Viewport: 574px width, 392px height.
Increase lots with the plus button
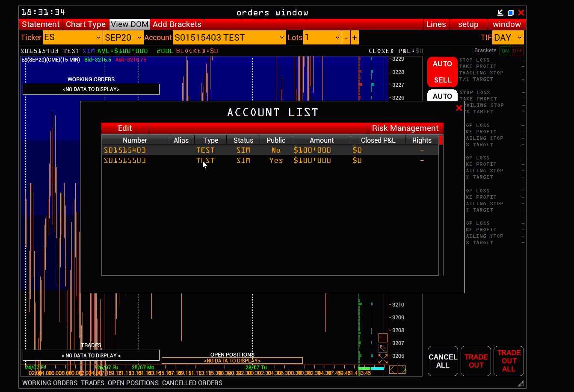(355, 38)
